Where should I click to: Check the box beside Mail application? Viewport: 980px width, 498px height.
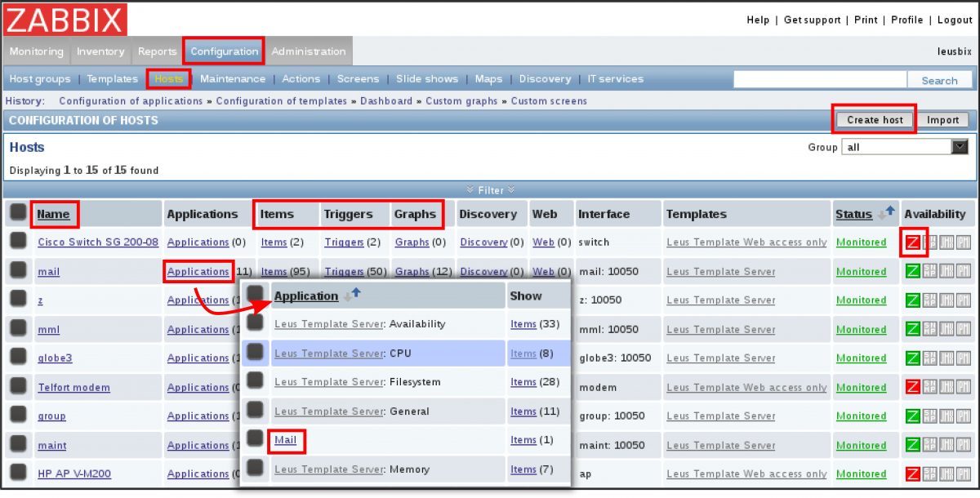point(255,440)
